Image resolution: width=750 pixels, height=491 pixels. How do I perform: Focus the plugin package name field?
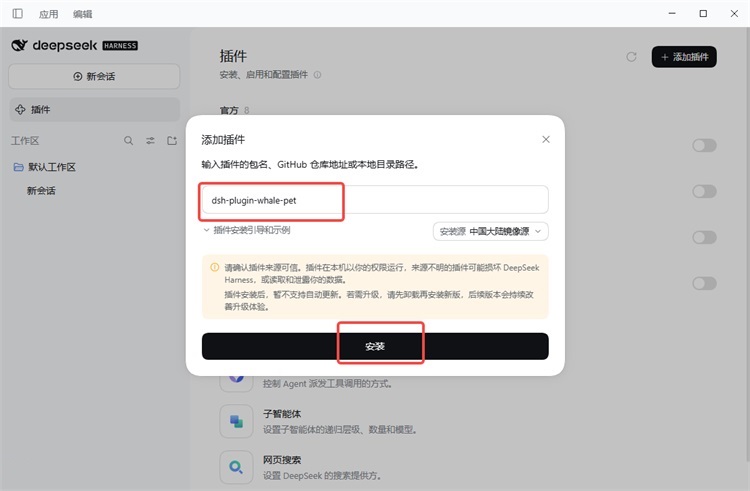375,200
